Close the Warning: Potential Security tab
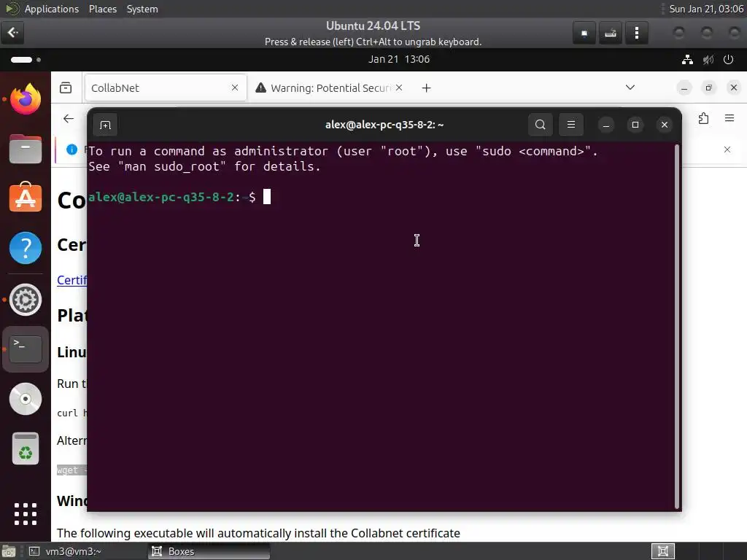 [399, 87]
